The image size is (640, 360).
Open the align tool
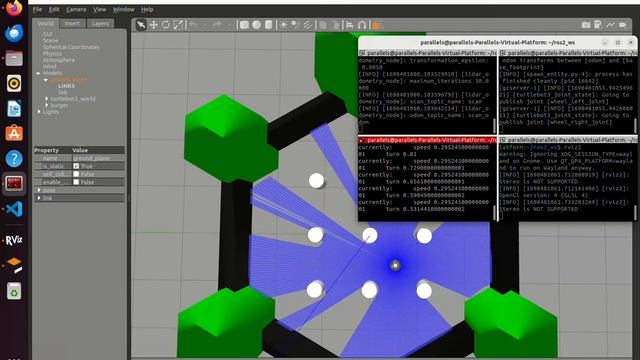tap(349, 25)
